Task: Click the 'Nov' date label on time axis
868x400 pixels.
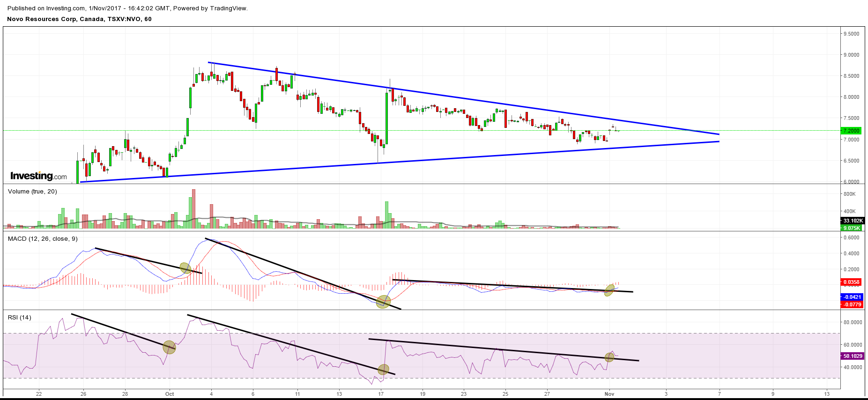Action: (609, 394)
